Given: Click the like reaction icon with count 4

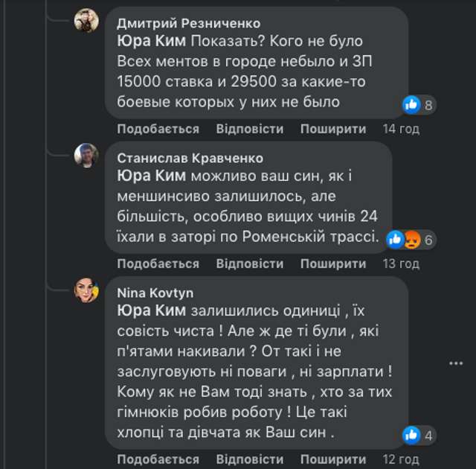Looking at the screenshot, I should pos(411,435).
